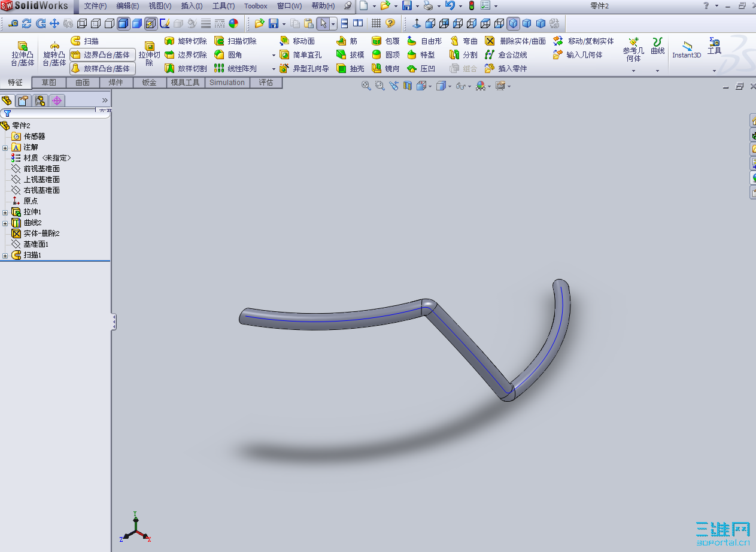Screen dimensions: 756x552
Task: Open the 参考几何体 reference geometry dropdown
Action: coord(633,71)
